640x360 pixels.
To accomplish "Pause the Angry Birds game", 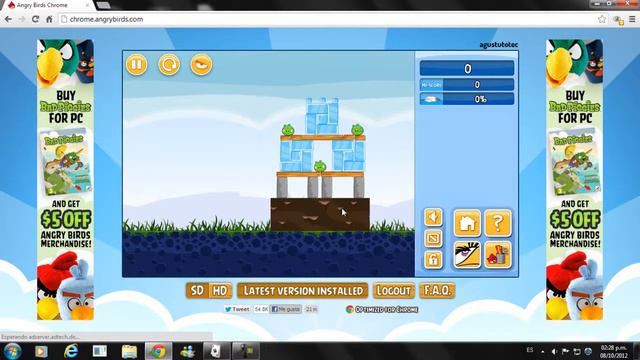I will 136,64.
